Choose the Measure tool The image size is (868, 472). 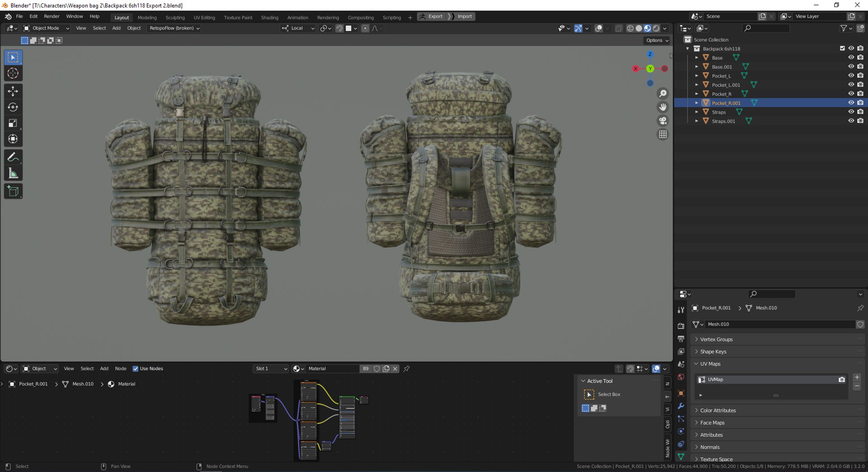13,173
